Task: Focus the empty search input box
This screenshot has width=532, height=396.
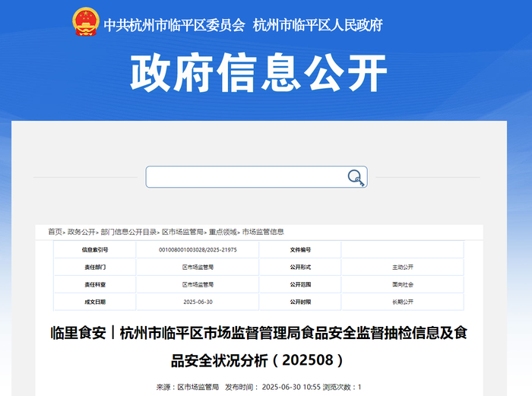Action: coord(257,177)
